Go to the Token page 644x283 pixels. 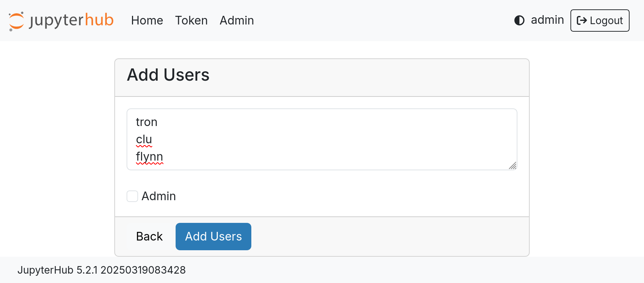point(191,21)
